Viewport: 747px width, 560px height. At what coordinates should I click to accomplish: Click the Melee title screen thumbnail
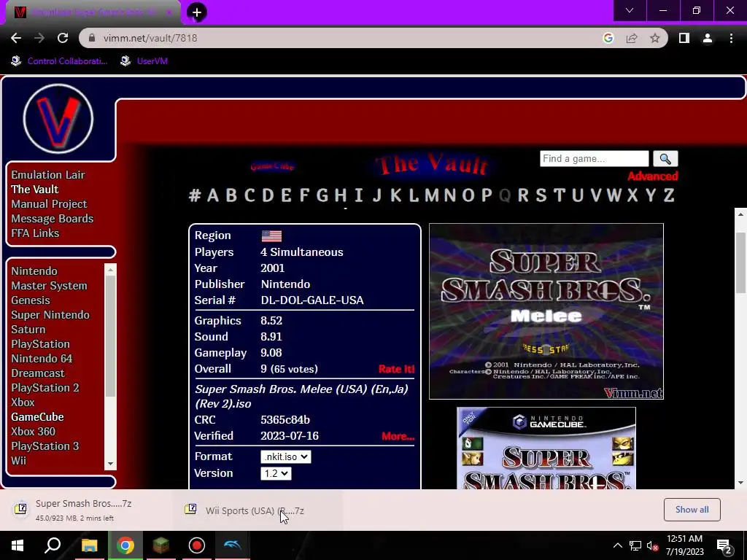[546, 311]
